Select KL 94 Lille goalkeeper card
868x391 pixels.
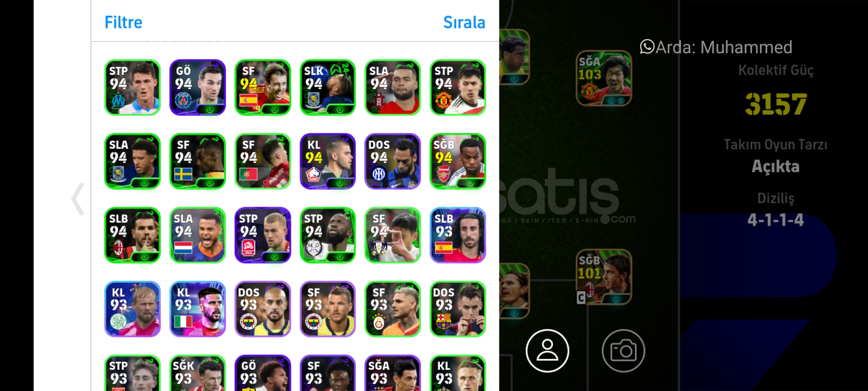pos(328,161)
